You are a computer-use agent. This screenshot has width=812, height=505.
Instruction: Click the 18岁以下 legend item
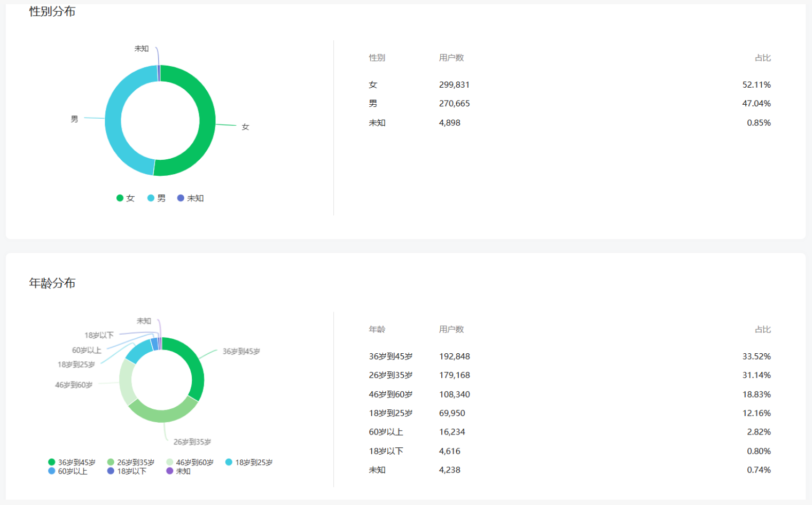tap(127, 471)
